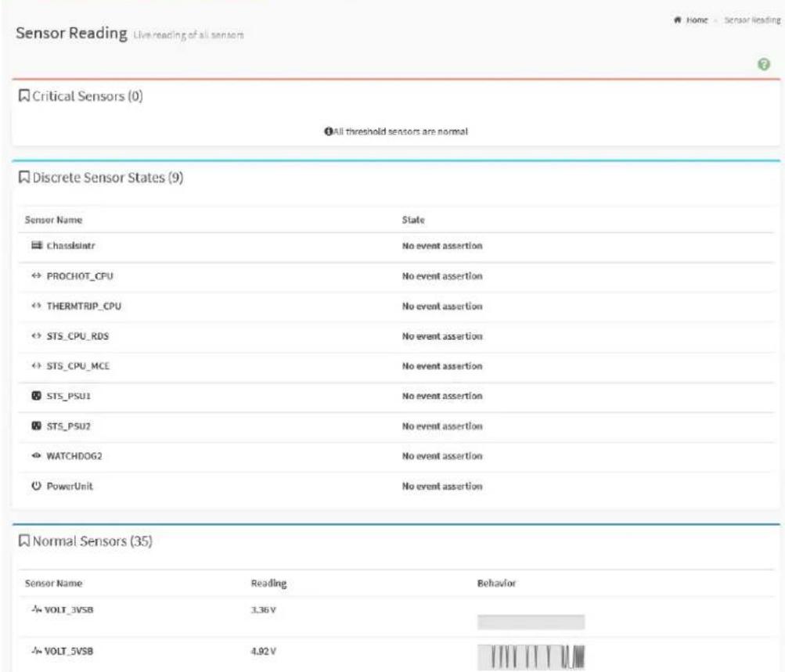The height and width of the screenshot is (672, 785).
Task: Click the Behavior column header
Action: [496, 583]
